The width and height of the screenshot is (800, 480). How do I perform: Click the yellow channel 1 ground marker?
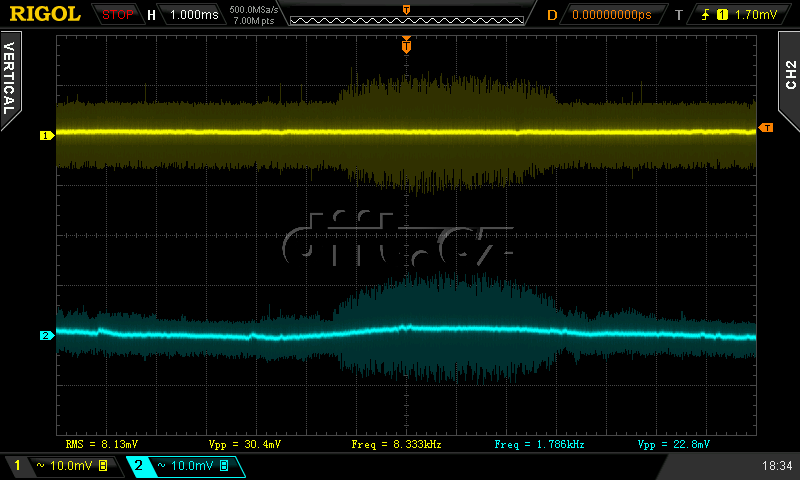(45, 135)
